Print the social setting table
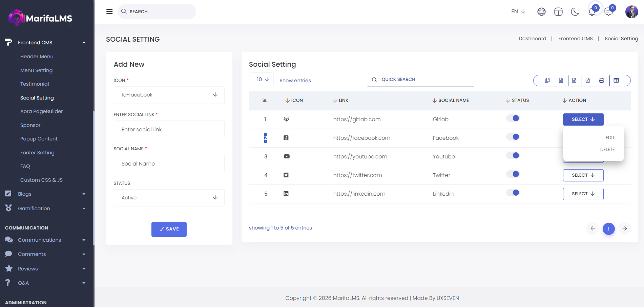644x307 pixels. 602,81
